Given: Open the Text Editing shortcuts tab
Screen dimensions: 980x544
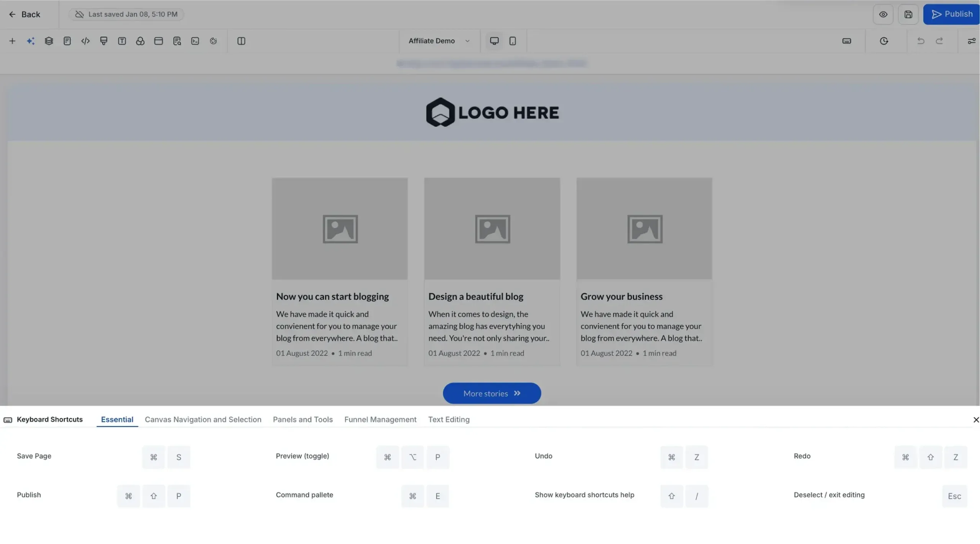Looking at the screenshot, I should click(x=449, y=419).
